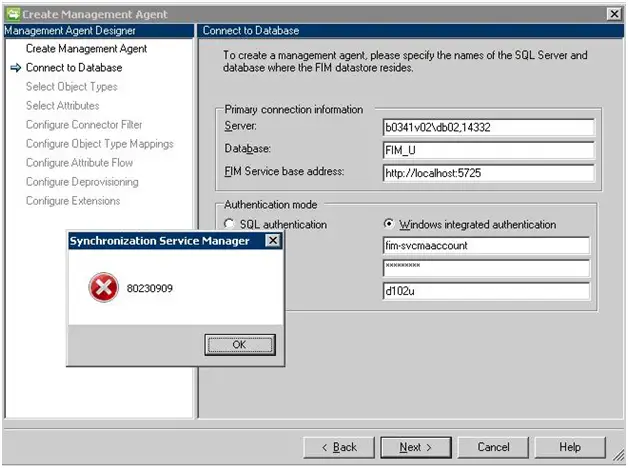The height and width of the screenshot is (468, 628).
Task: Click the Connect to Database panel header
Action: click(x=411, y=31)
